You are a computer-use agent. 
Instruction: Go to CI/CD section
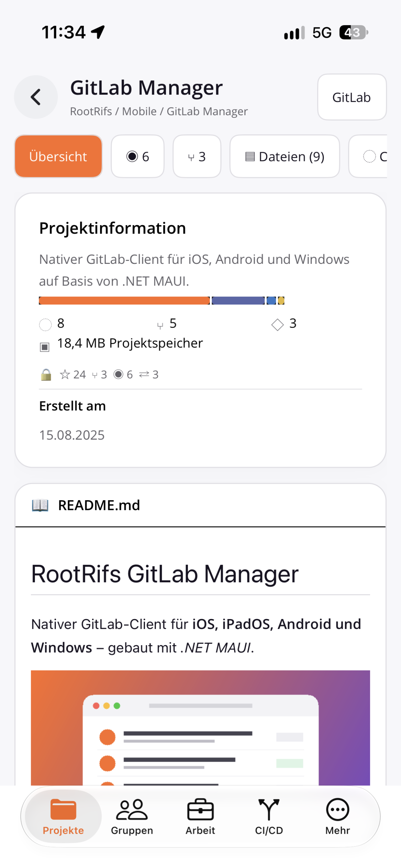[269, 816]
